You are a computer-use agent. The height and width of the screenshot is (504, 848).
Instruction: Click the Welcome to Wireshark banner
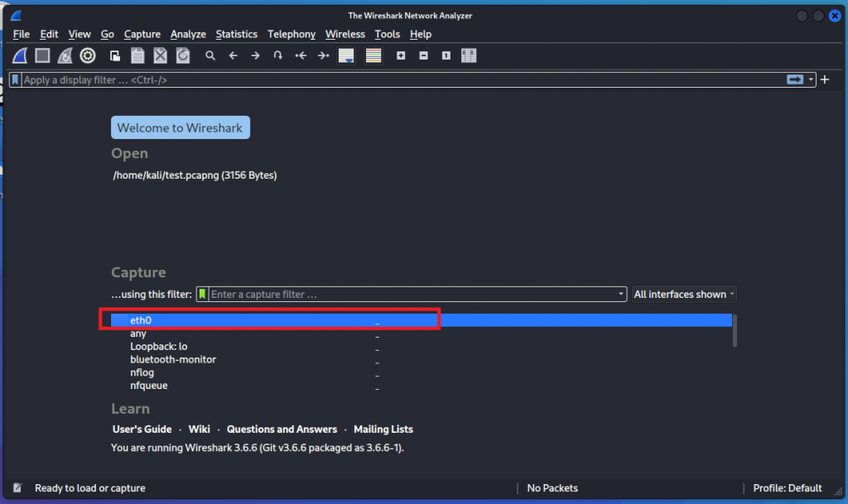tap(181, 127)
